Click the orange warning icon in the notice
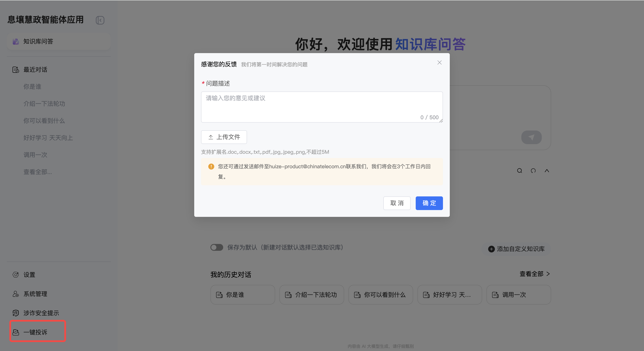This screenshot has height=351, width=644. 211,167
